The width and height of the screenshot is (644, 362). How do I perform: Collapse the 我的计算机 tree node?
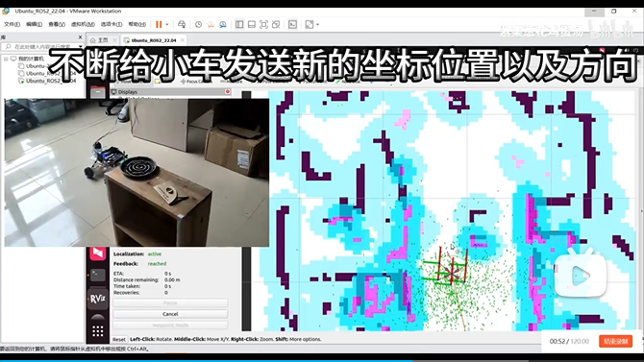pos(6,59)
